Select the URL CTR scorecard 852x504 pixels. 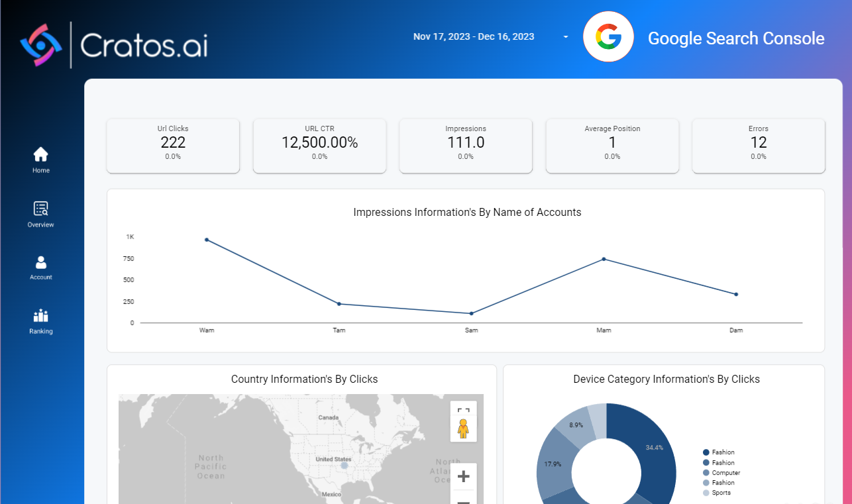[x=319, y=146]
